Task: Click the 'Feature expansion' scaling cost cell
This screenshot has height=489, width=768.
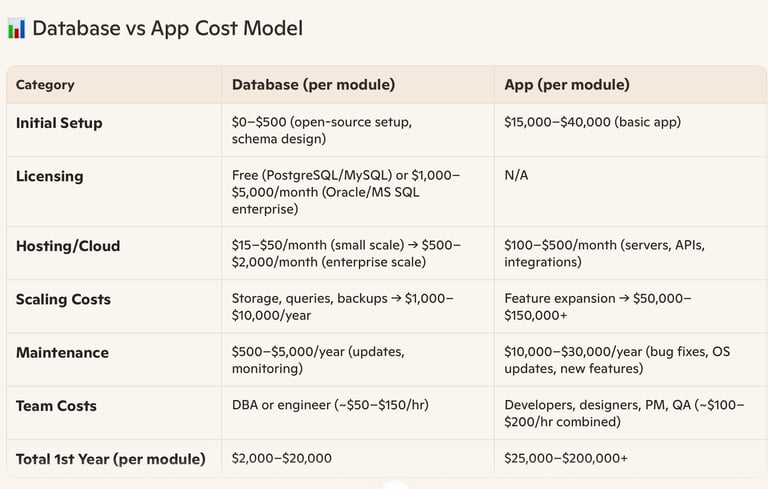Action: [597, 307]
